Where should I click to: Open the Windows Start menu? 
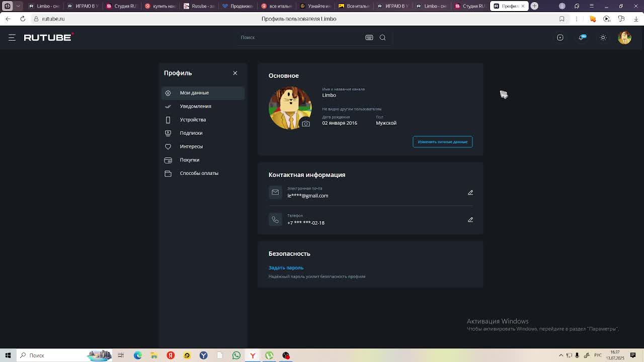(x=8, y=355)
